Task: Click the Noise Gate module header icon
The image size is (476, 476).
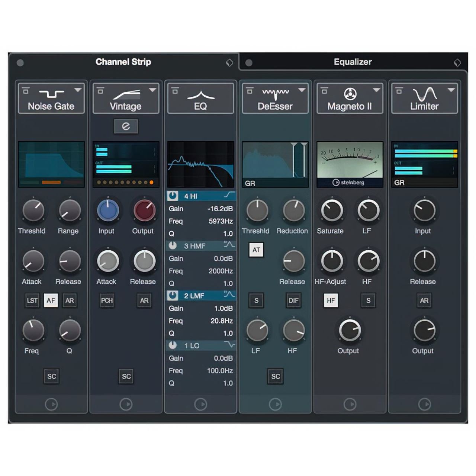Action: click(x=51, y=93)
